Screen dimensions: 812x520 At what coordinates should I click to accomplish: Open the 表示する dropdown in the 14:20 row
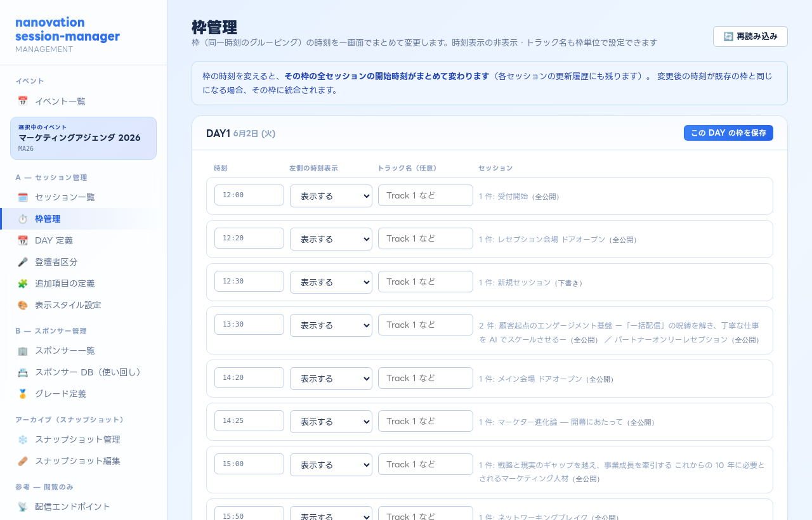click(331, 379)
